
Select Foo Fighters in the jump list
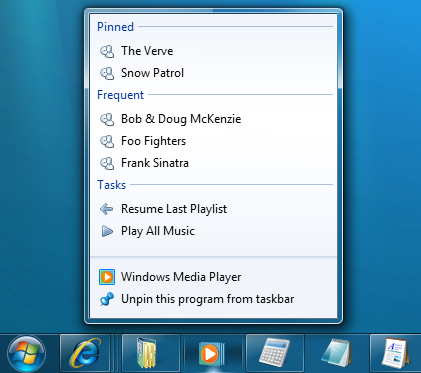click(213, 141)
